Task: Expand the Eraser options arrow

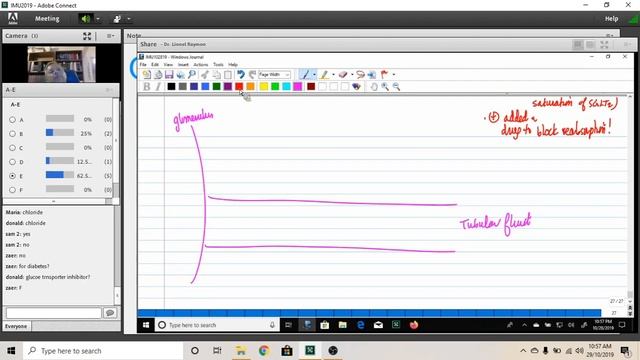Action: (x=352, y=74)
